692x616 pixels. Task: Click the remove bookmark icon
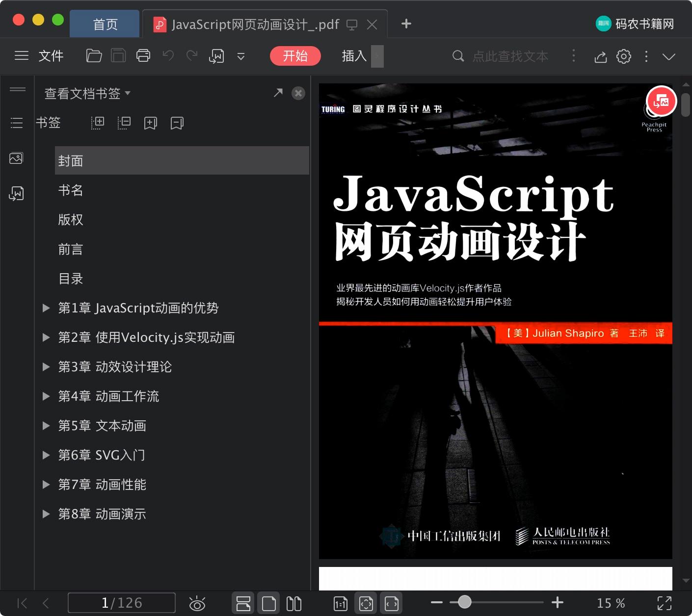coord(177,123)
